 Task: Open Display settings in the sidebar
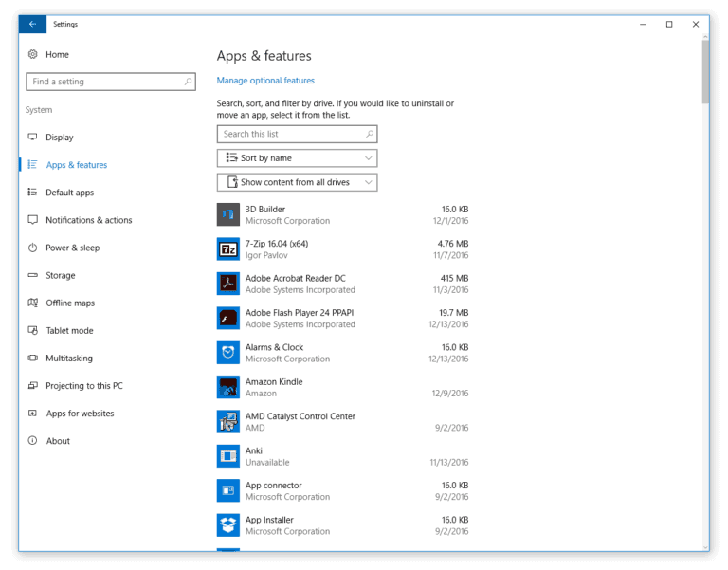(59, 138)
